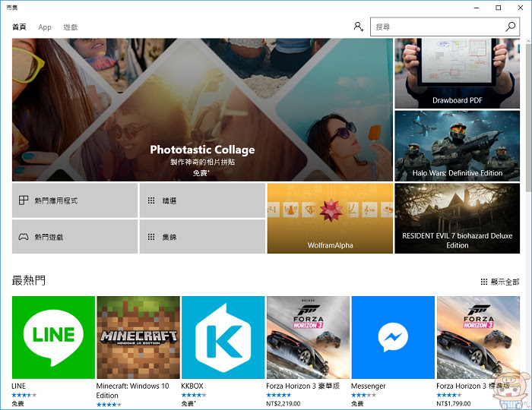The height and width of the screenshot is (410, 532).
Task: Open the NT$1,799.00 Forza Horizon 3 icon
Action: tap(478, 337)
